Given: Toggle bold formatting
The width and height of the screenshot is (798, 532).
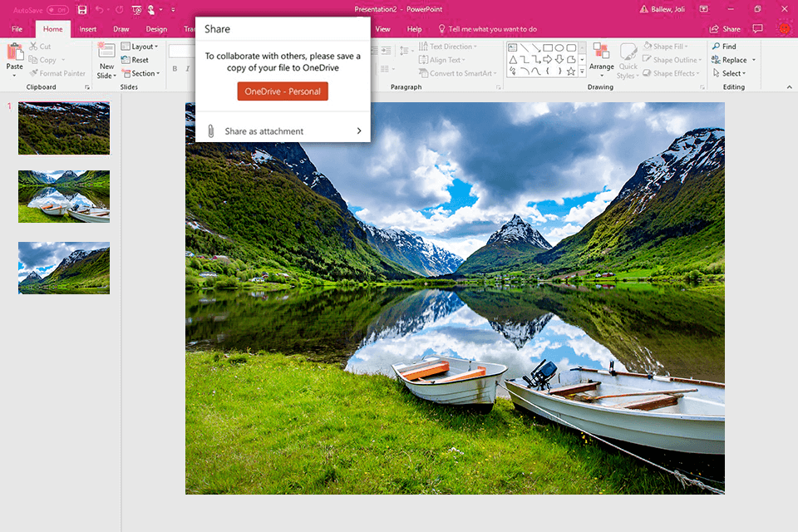Looking at the screenshot, I should click(175, 69).
